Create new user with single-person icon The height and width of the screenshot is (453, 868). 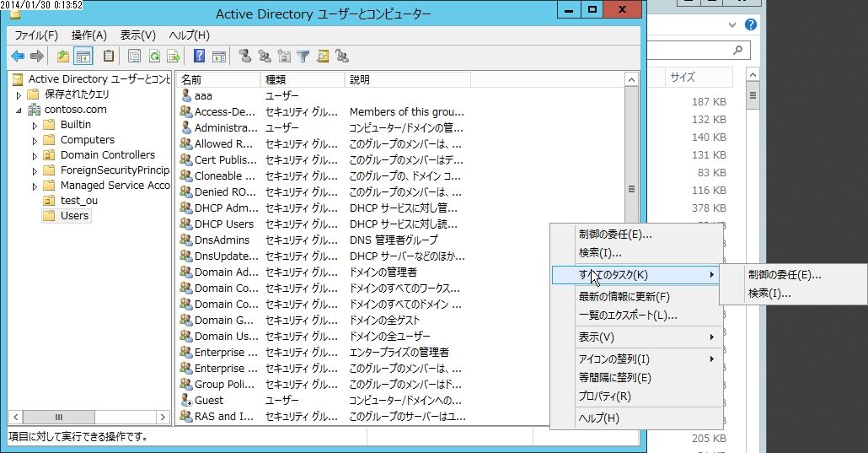pos(244,56)
